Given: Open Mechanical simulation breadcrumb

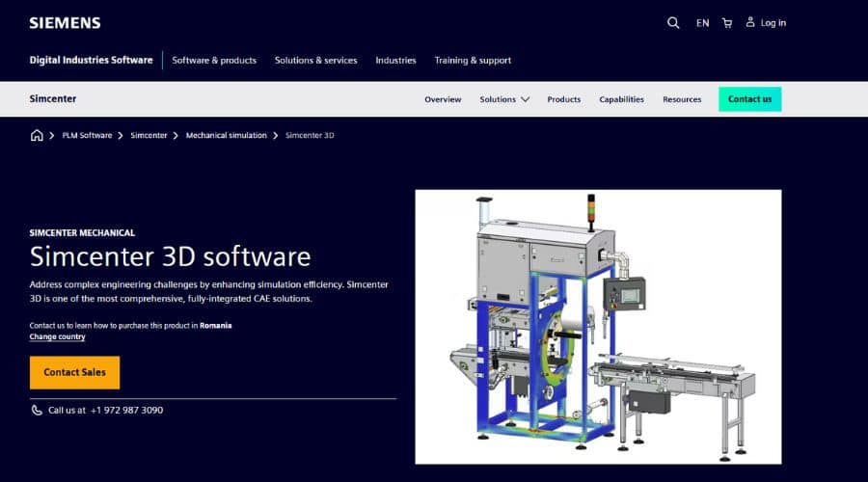Looking at the screenshot, I should tap(227, 135).
